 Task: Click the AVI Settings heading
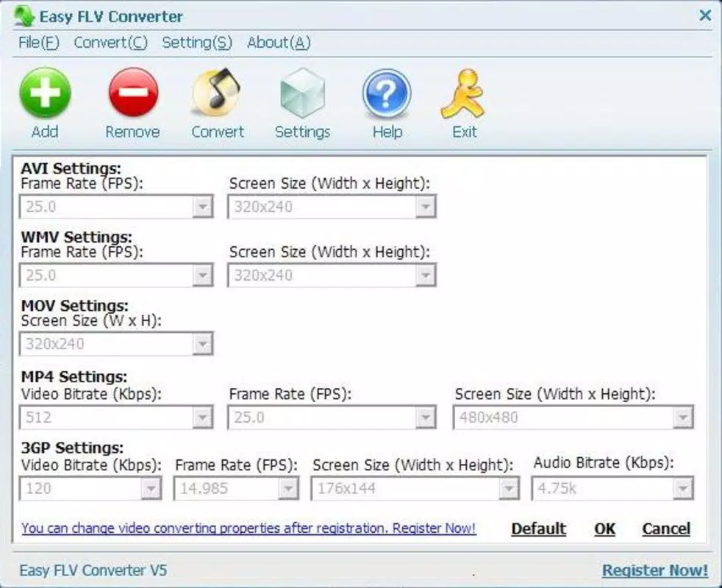point(71,168)
